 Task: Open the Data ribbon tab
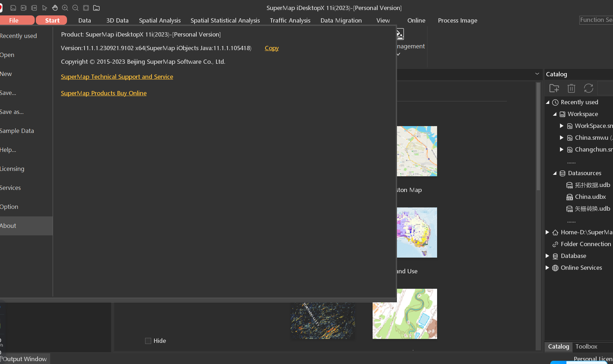tap(85, 20)
